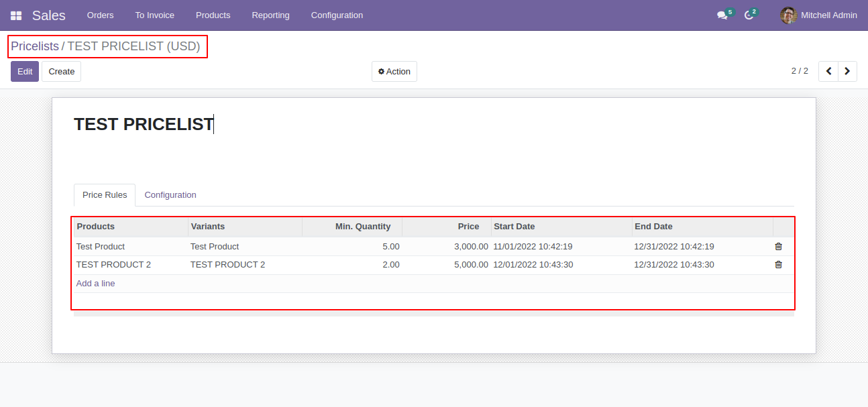Sort by End Date column header

[702, 227]
